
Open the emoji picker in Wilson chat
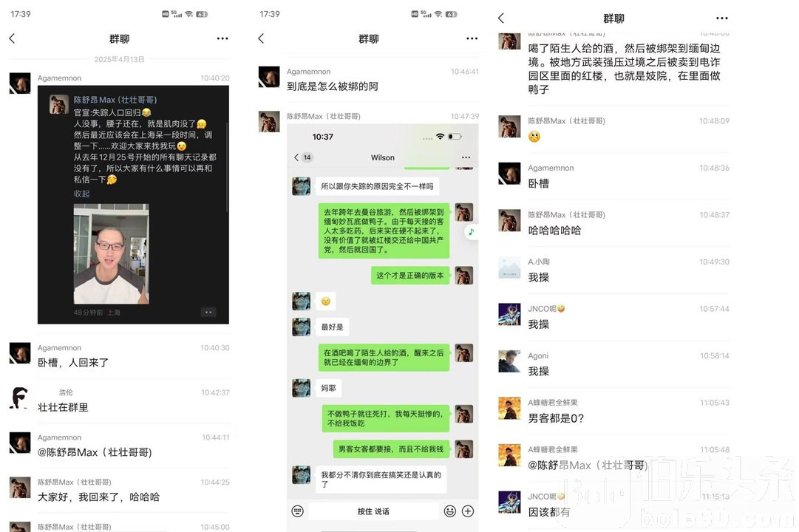(x=449, y=511)
